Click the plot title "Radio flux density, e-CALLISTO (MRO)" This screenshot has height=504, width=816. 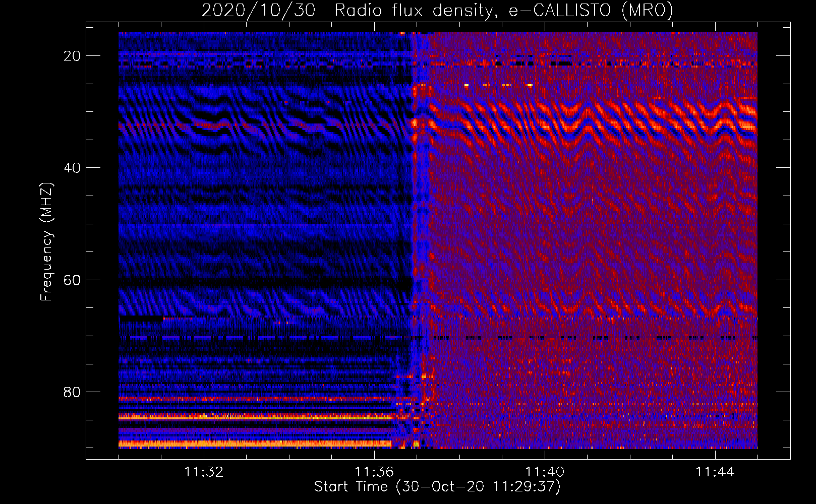(x=504, y=10)
